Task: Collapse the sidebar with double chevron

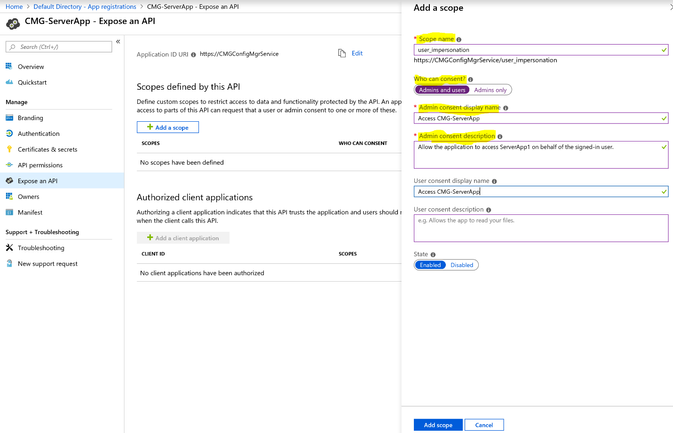Action: (x=118, y=42)
